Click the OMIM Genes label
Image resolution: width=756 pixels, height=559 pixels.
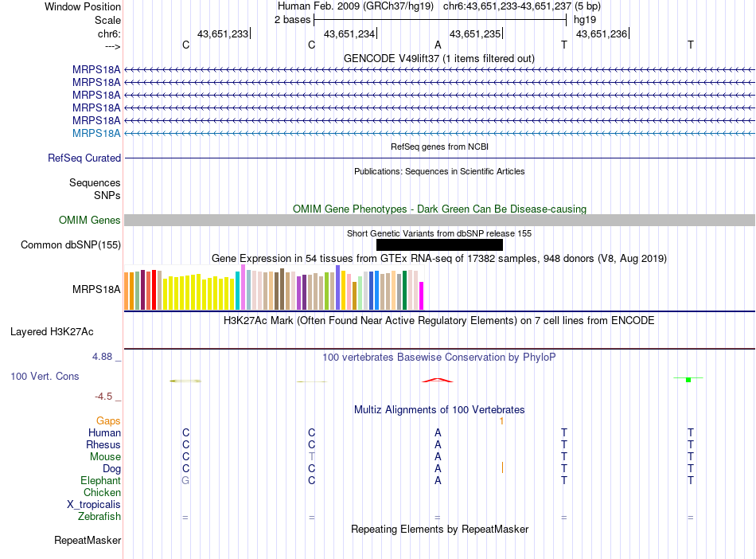[90, 220]
